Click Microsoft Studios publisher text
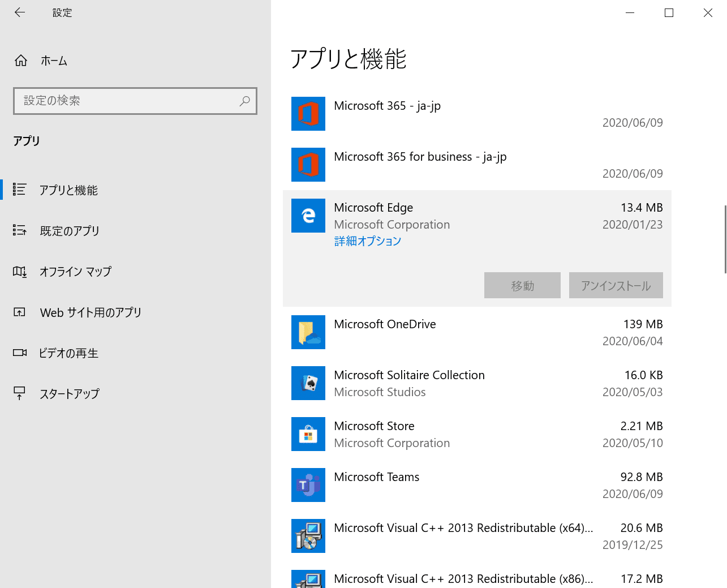727x588 pixels. [380, 392]
